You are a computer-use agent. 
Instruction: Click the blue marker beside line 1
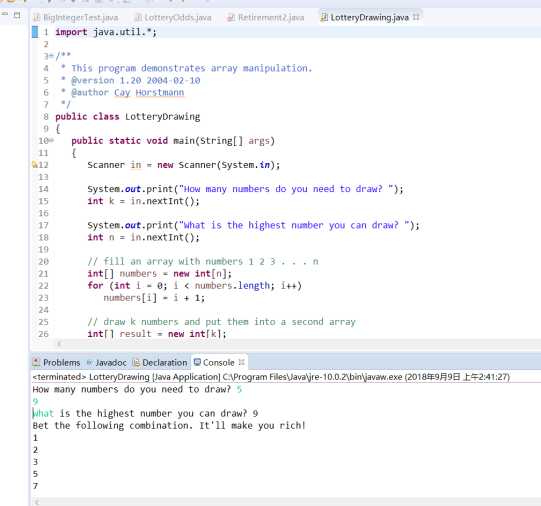[x=35, y=32]
